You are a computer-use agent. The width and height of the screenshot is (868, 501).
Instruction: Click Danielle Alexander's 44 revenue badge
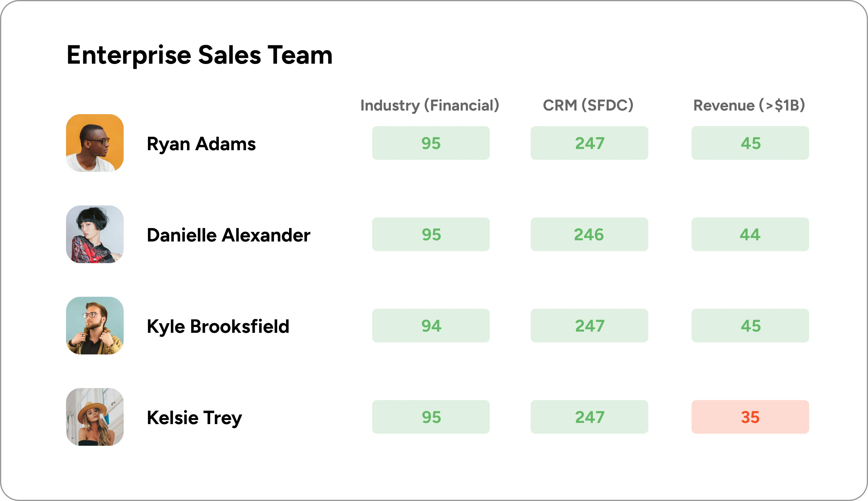point(750,234)
